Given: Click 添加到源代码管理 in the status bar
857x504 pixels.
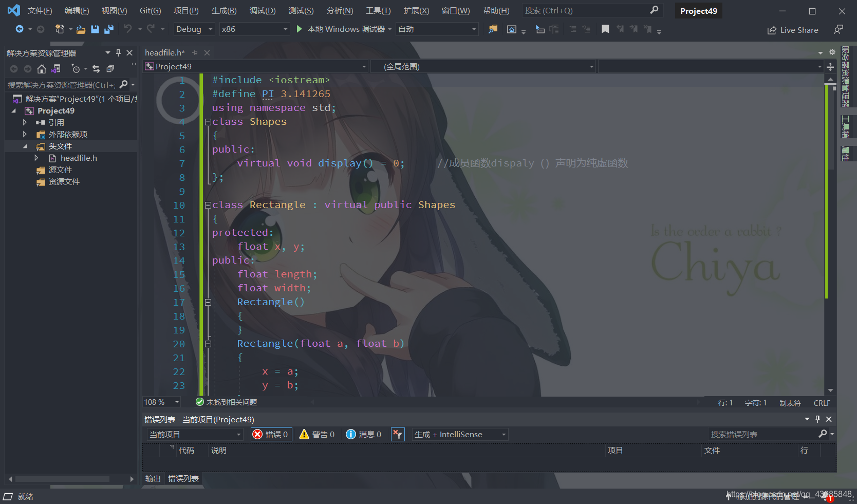Looking at the screenshot, I should (x=768, y=496).
